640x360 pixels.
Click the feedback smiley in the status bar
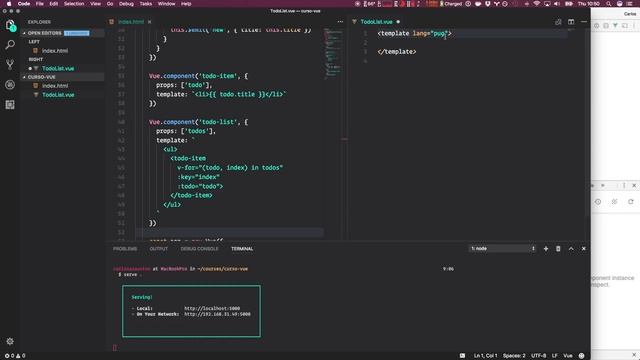[582, 356]
